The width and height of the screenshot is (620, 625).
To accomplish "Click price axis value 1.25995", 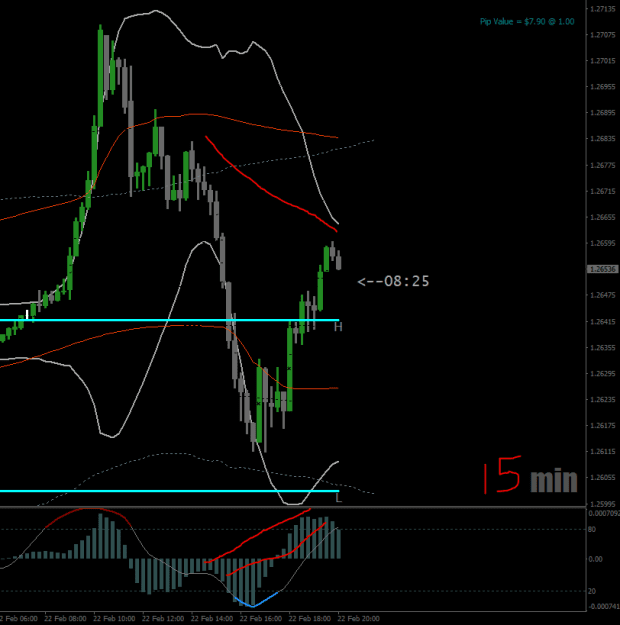I will point(603,504).
